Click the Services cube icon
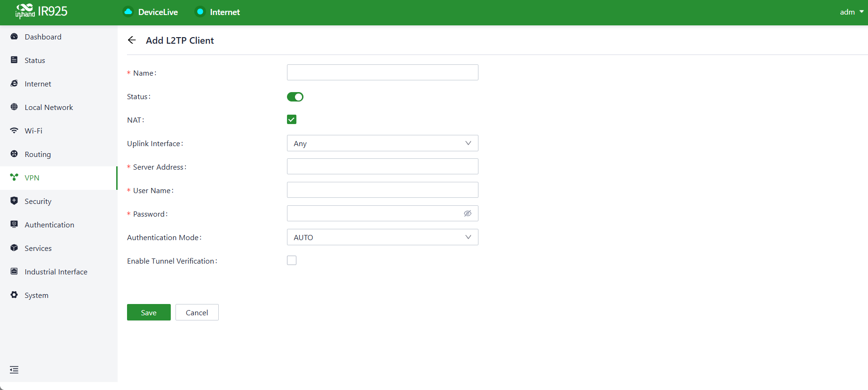Image resolution: width=868 pixels, height=390 pixels. point(14,248)
